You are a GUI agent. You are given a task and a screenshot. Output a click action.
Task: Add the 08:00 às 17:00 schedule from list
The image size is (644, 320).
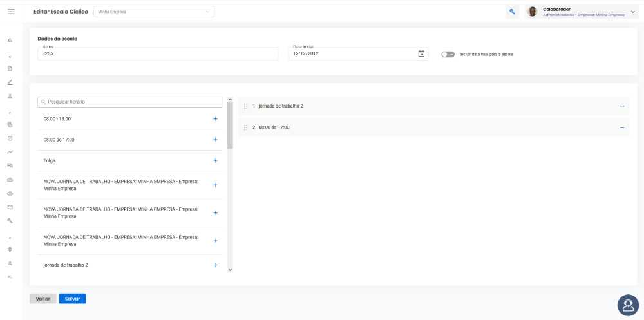[x=215, y=140]
